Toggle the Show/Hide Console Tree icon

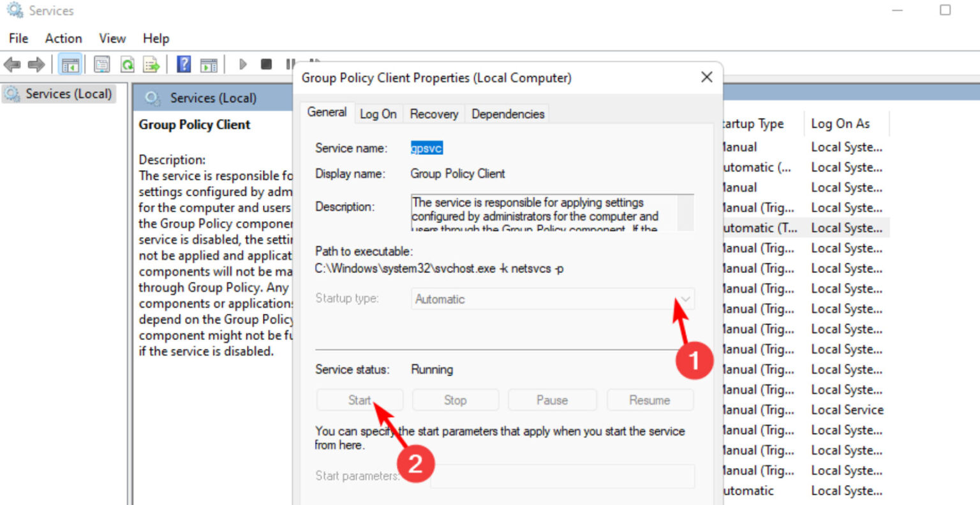tap(71, 64)
